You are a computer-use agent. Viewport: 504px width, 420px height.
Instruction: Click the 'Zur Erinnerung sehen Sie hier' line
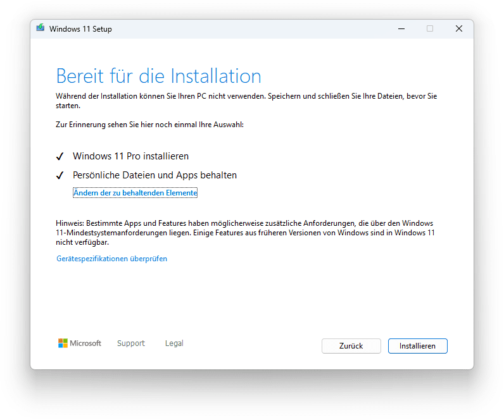pos(149,125)
